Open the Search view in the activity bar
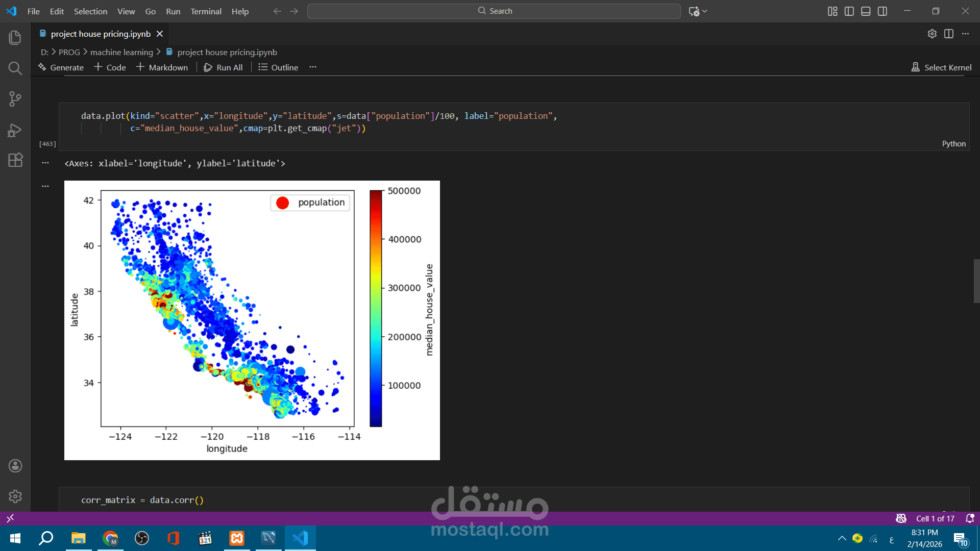The width and height of the screenshot is (980, 551). [x=15, y=68]
